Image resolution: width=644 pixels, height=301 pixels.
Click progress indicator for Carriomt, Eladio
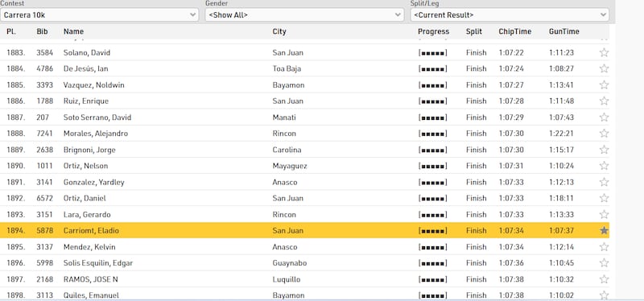pos(432,231)
